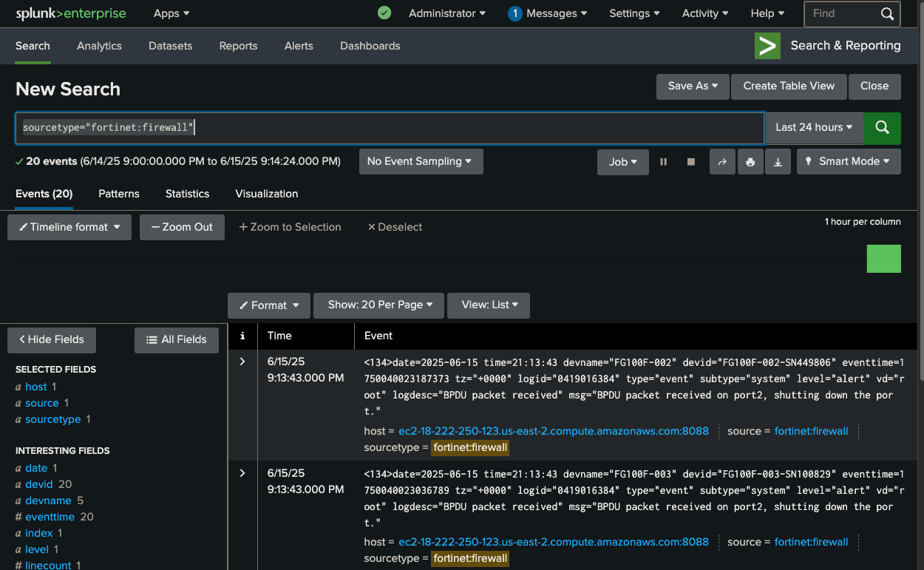Pause the search job
This screenshot has width=924, height=570.
[663, 161]
